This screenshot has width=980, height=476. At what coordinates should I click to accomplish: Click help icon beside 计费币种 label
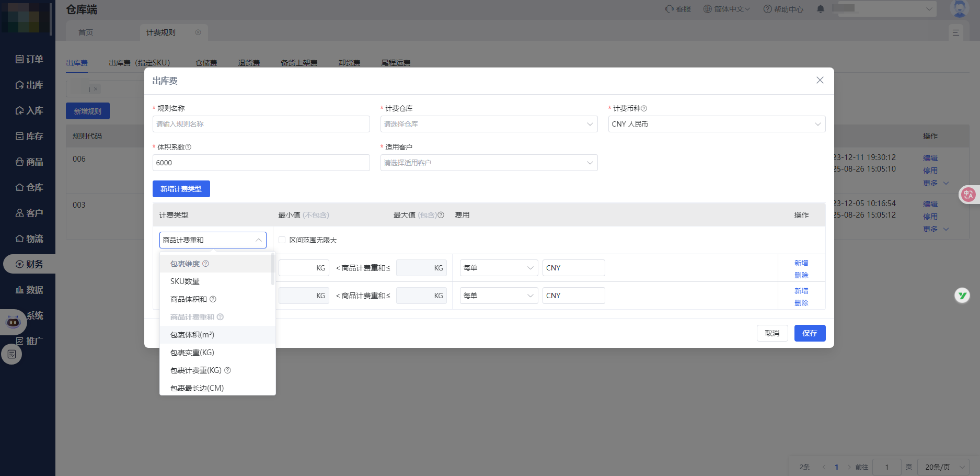point(644,109)
